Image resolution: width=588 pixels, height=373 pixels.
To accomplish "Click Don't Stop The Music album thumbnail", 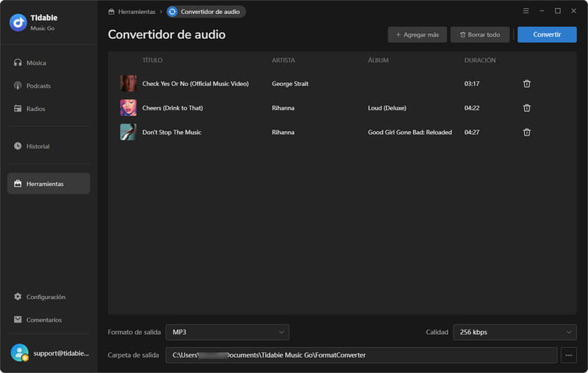I will tap(128, 132).
